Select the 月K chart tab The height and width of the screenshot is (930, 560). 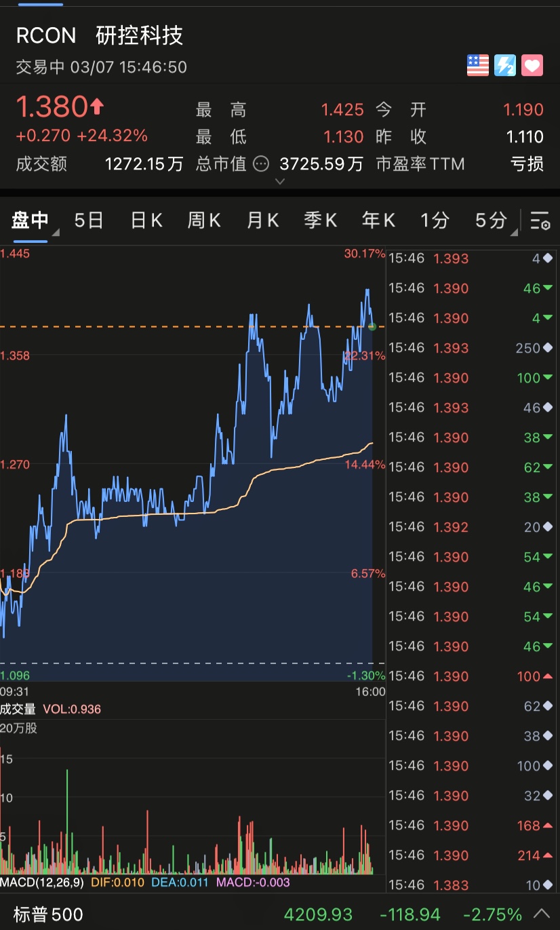coord(262,220)
